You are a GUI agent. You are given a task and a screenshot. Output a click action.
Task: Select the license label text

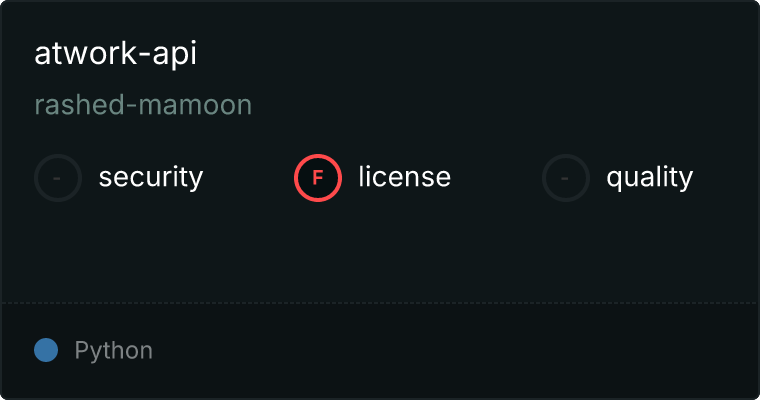coord(404,178)
